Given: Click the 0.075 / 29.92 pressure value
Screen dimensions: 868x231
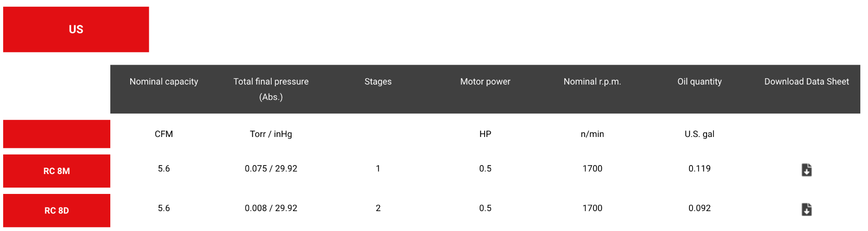Looking at the screenshot, I should pyautogui.click(x=271, y=169).
